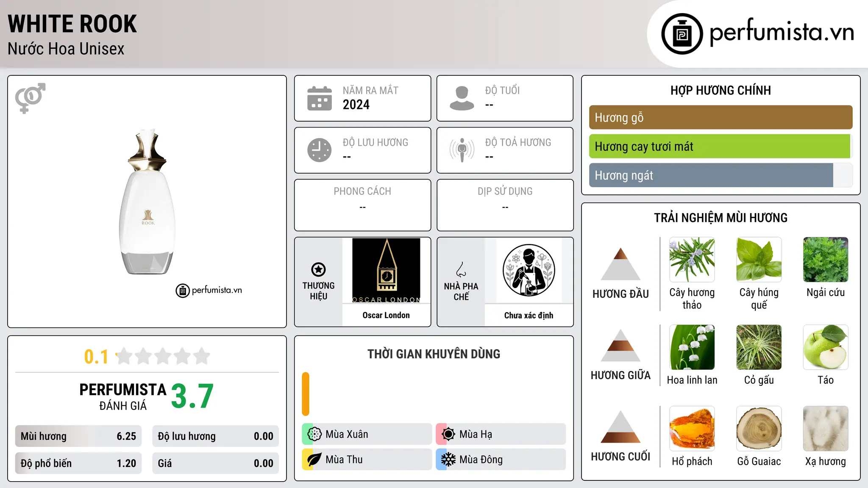Select the Guaiac wood note image
Image resolution: width=868 pixels, height=488 pixels.
pos(759,429)
